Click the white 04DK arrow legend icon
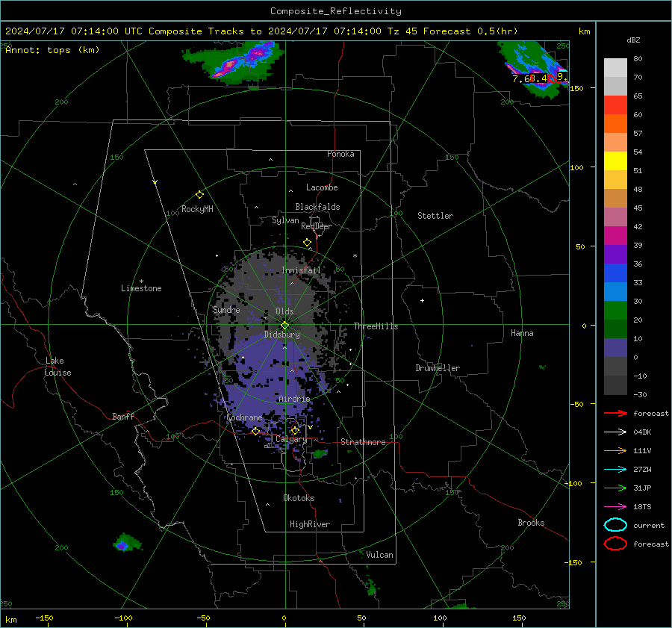 tap(615, 432)
